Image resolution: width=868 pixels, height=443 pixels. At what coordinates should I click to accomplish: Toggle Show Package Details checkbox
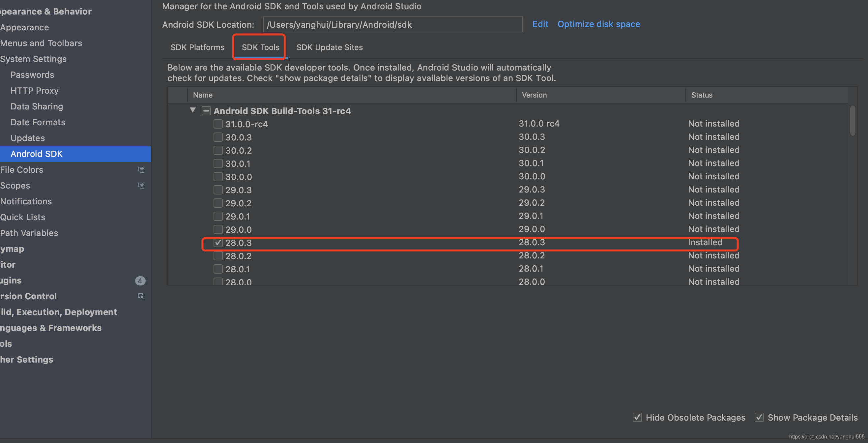[x=759, y=417]
